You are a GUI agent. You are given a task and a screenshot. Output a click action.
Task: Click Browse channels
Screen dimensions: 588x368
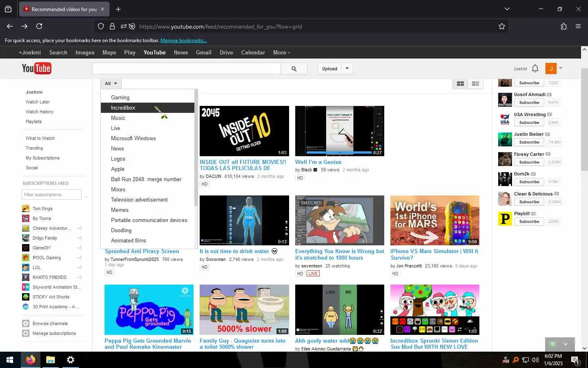tap(50, 323)
